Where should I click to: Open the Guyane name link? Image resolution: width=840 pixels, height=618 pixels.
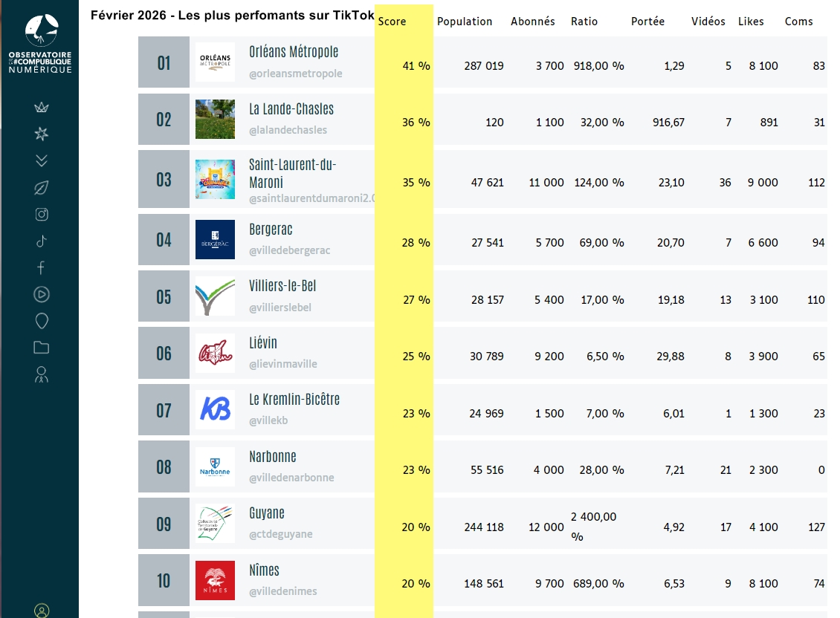267,513
